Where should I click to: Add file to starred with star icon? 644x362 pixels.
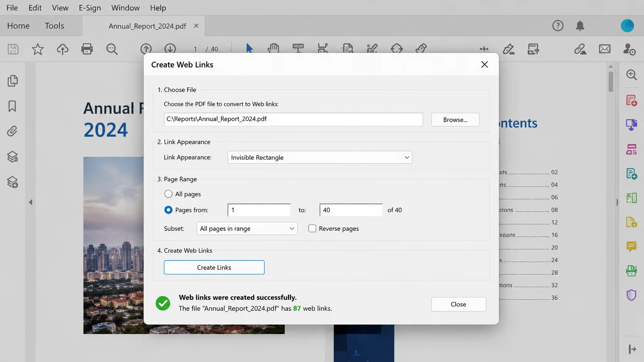pyautogui.click(x=38, y=49)
